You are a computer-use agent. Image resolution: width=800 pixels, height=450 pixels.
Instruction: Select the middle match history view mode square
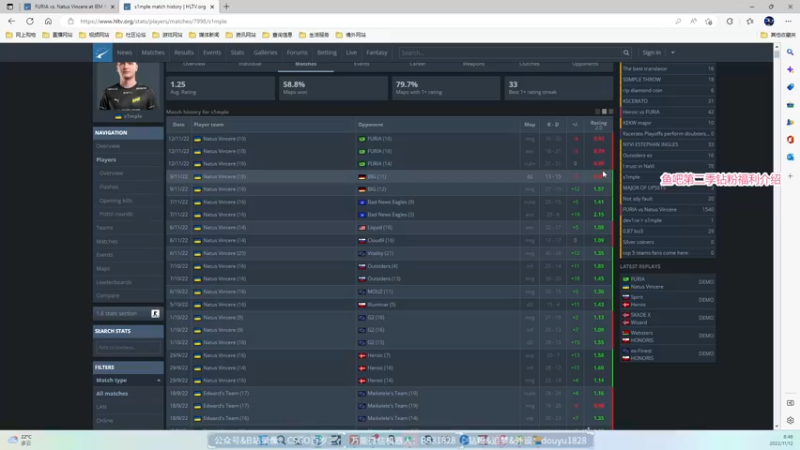(x=604, y=111)
